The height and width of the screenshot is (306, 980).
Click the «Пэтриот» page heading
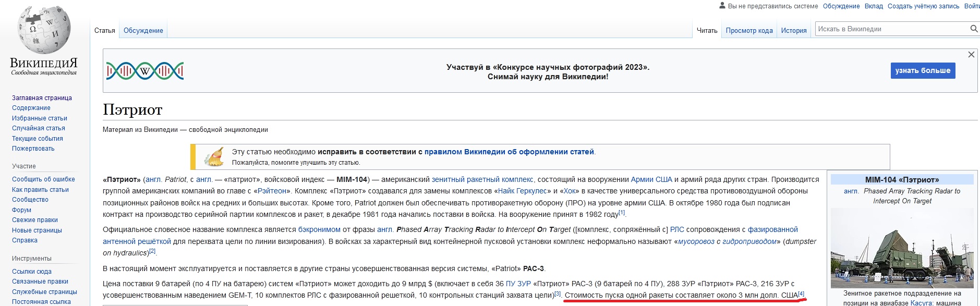[132, 109]
